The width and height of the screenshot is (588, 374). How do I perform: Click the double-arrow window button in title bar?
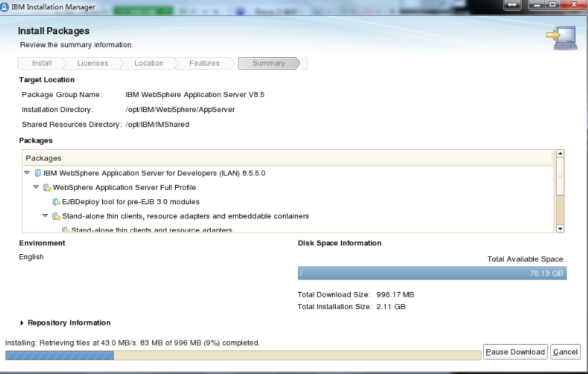pos(512,5)
